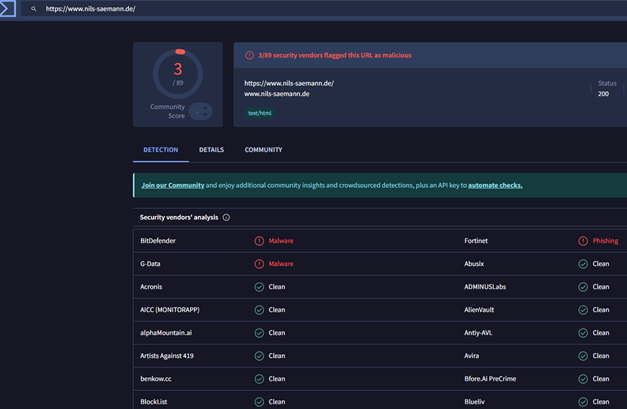Click the Artists Against 419 clean checkmark
Viewport: 627px width, 409px height.
coord(259,356)
